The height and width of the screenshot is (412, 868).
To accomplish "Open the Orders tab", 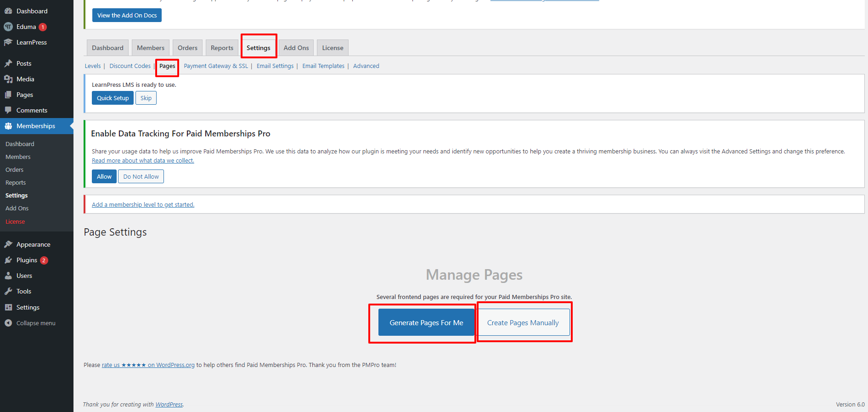I will click(x=187, y=48).
